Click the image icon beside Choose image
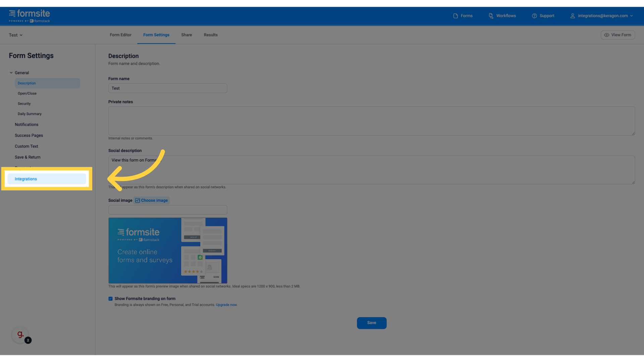Viewport: 644px width, 362px height. click(x=138, y=200)
